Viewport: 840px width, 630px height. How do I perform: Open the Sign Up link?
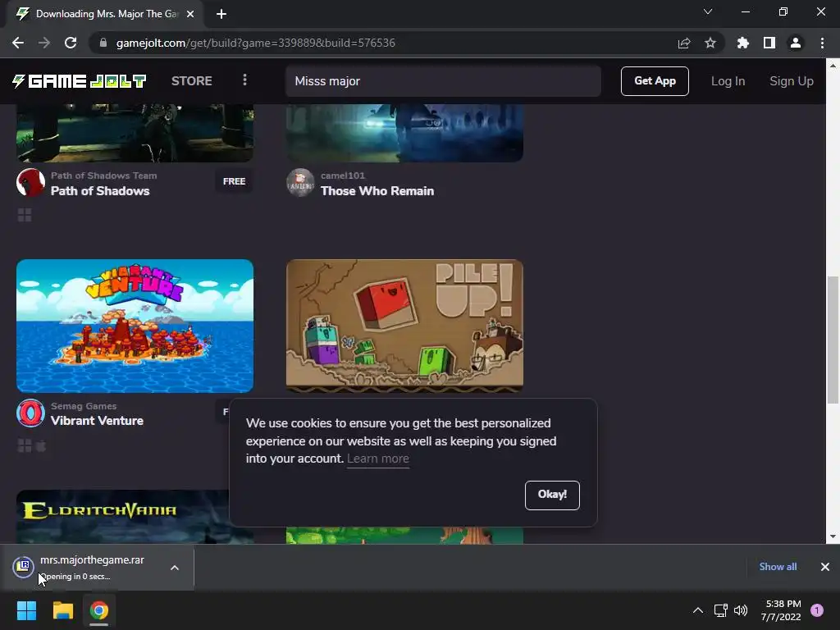(792, 81)
